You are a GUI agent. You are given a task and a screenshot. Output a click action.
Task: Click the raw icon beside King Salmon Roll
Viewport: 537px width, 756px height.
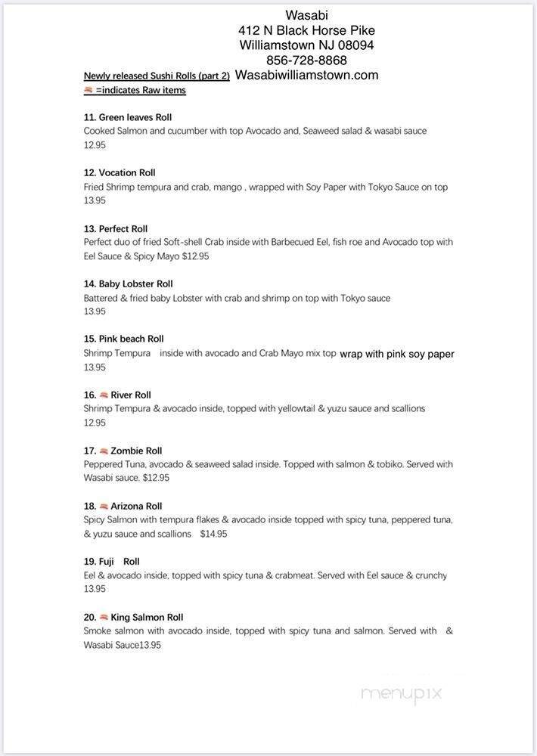pos(104,617)
